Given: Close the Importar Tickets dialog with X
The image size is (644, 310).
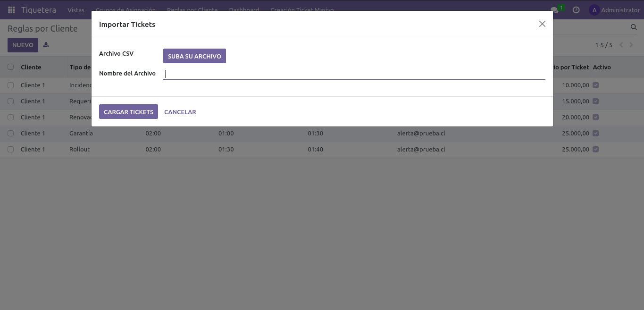Looking at the screenshot, I should 542,24.
